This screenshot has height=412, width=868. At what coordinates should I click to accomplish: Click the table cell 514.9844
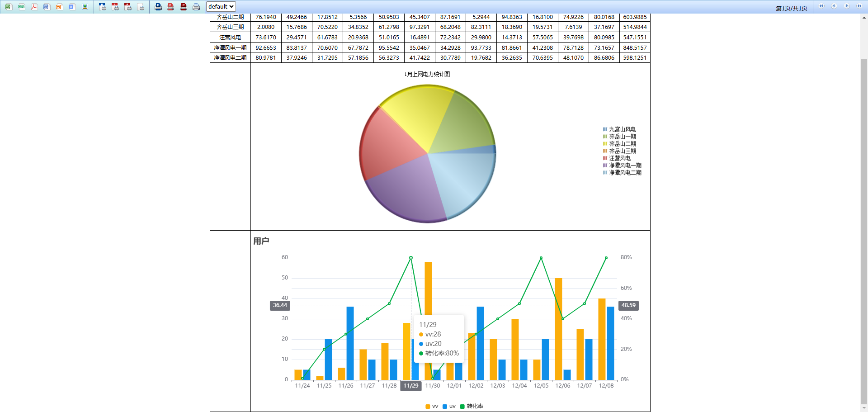click(x=635, y=27)
